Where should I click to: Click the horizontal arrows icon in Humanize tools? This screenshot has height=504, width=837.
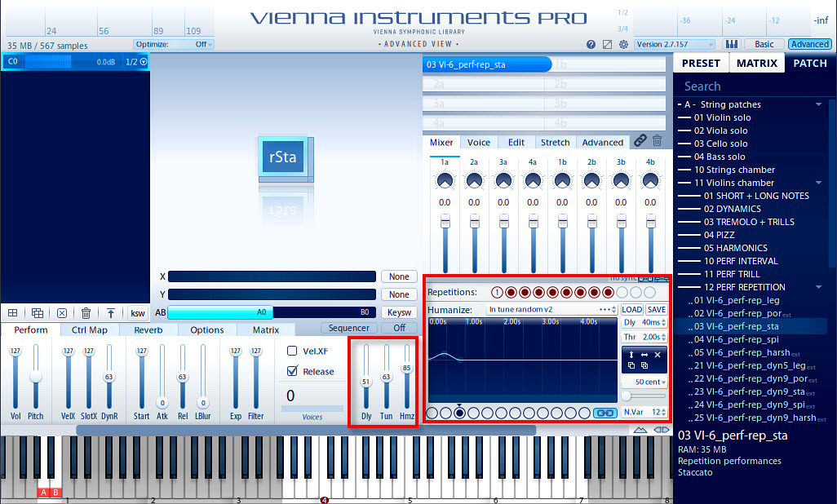click(x=644, y=355)
